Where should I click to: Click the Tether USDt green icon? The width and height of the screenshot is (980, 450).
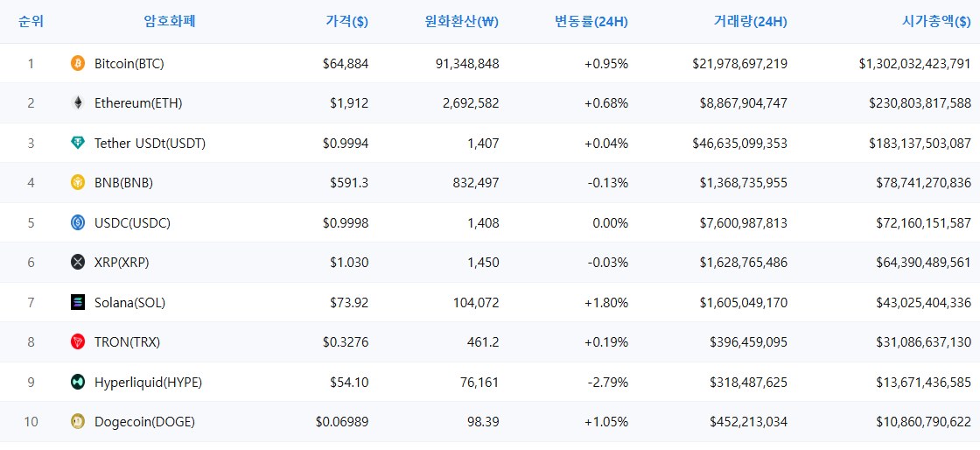78,143
